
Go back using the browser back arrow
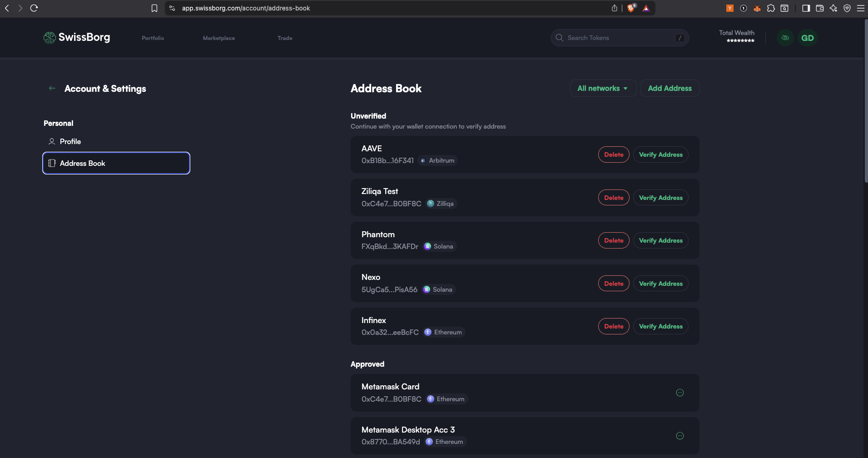coord(7,8)
